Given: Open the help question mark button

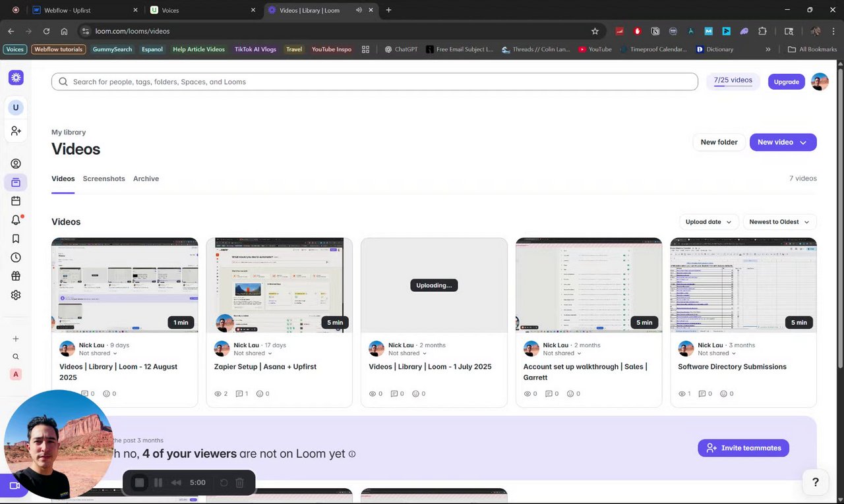Looking at the screenshot, I should pos(816,482).
